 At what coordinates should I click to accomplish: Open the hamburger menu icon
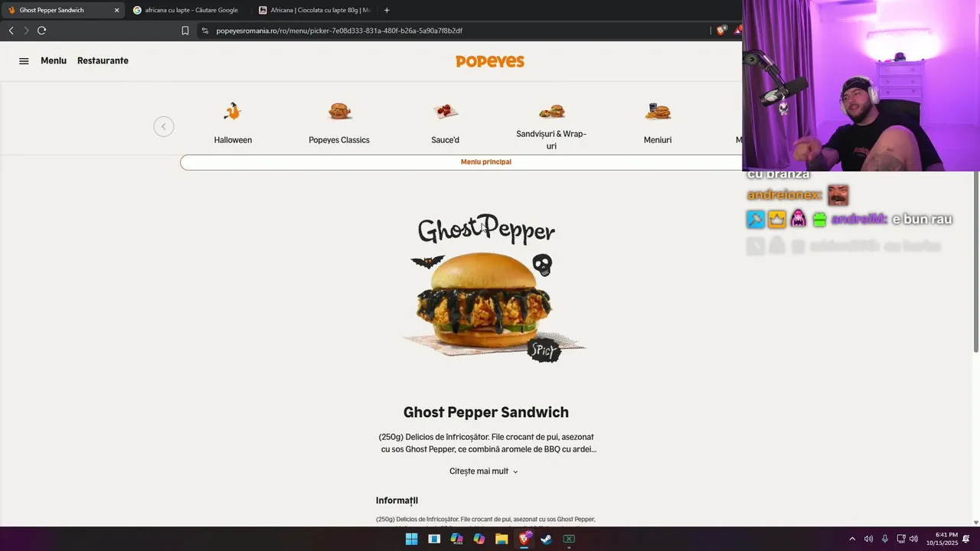pyautogui.click(x=24, y=61)
